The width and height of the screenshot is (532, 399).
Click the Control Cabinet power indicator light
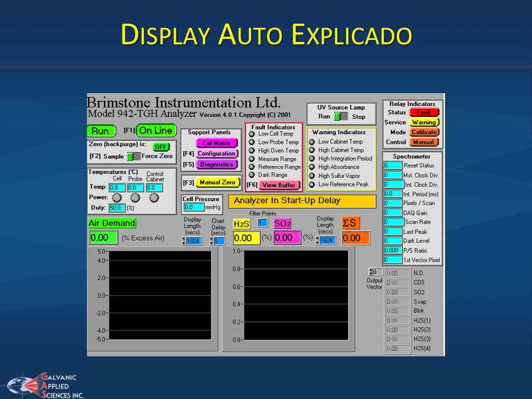point(154,197)
